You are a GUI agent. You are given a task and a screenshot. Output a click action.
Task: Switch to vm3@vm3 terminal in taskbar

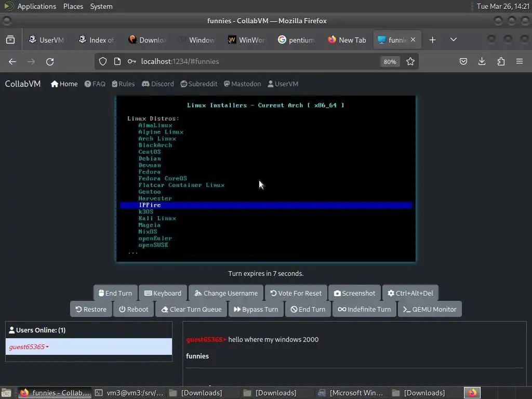tap(129, 393)
